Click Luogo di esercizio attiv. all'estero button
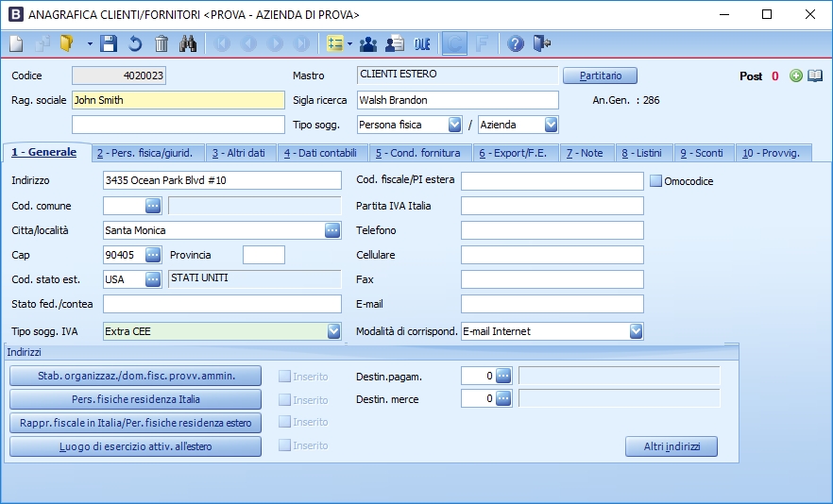 click(135, 446)
